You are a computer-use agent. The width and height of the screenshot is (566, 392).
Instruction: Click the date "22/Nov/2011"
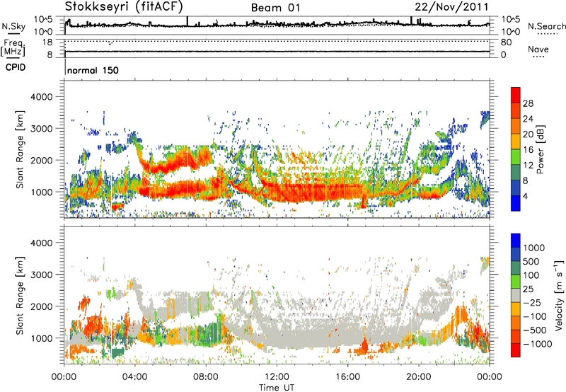(451, 6)
